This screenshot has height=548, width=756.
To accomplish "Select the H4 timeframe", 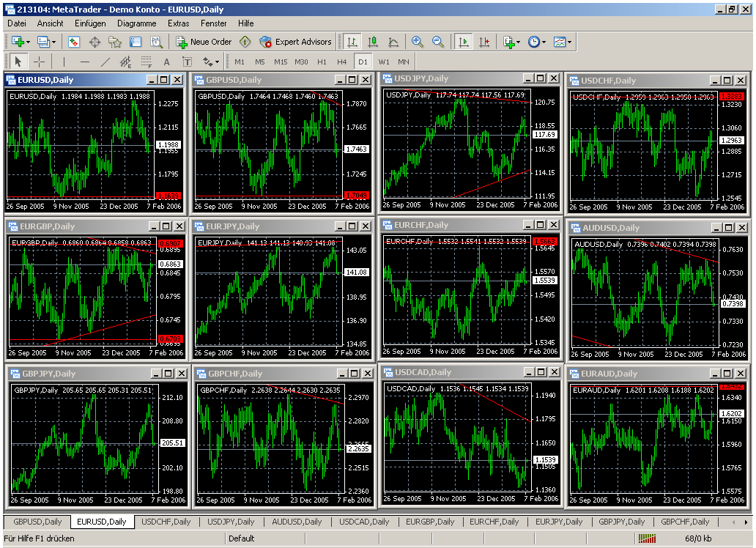I will click(x=342, y=62).
